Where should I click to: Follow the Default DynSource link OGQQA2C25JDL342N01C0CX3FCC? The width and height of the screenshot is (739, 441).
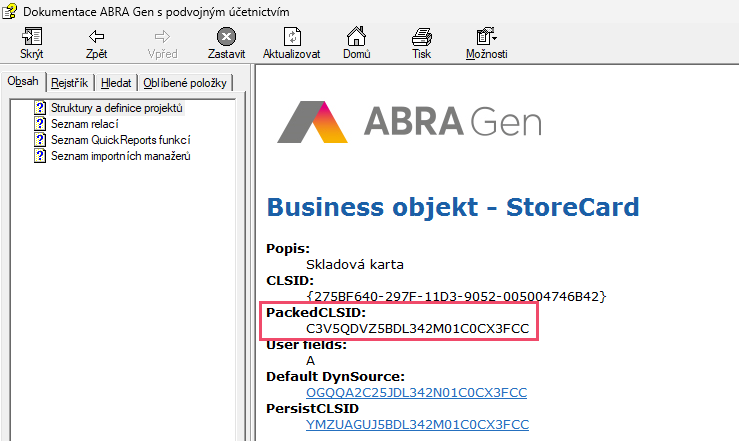coord(417,391)
